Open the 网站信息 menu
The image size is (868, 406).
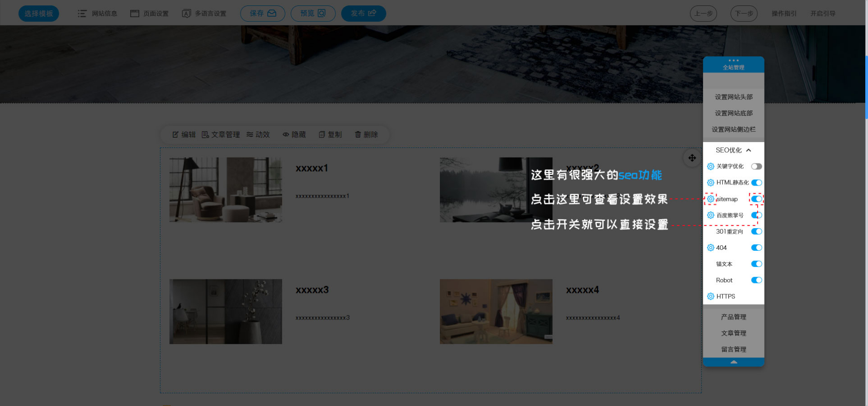98,14
